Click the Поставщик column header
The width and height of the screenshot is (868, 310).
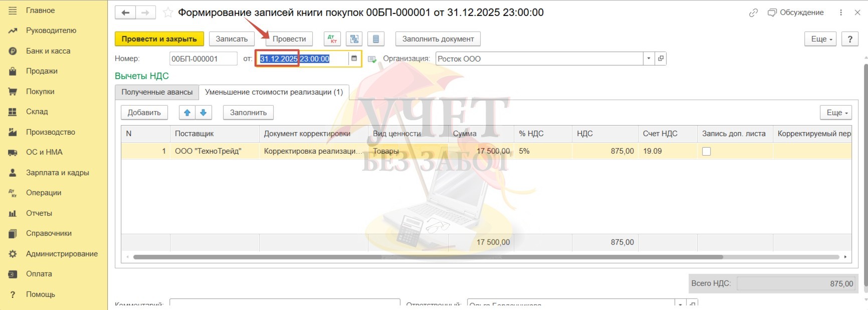pos(214,134)
